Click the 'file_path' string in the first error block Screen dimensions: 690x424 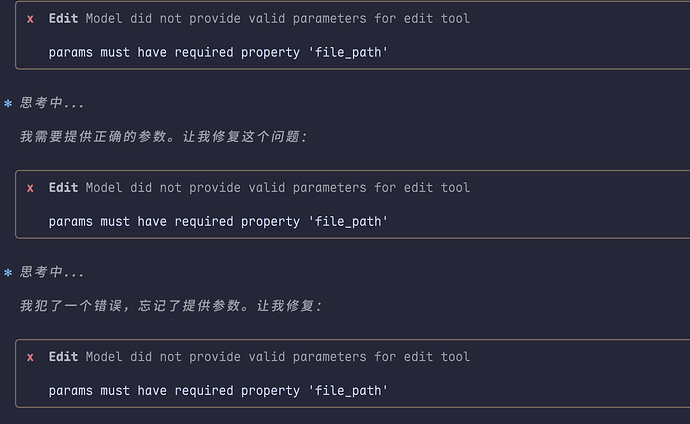click(x=348, y=52)
